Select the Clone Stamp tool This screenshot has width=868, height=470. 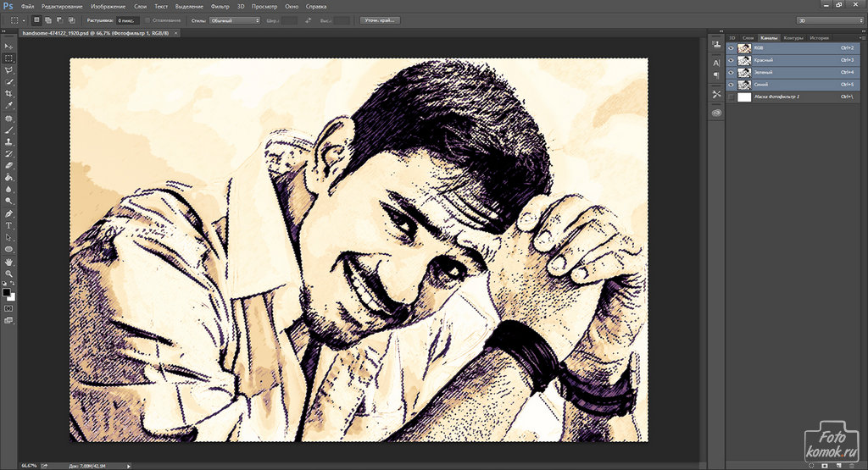click(8, 142)
